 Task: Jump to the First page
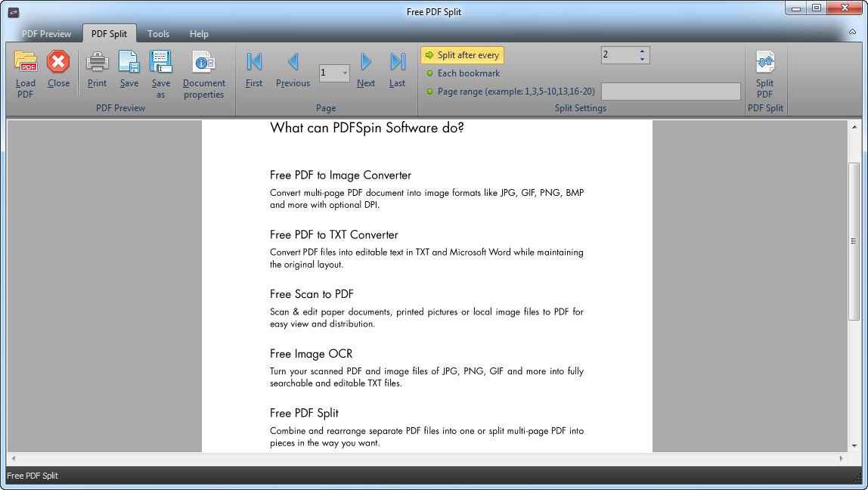point(254,62)
